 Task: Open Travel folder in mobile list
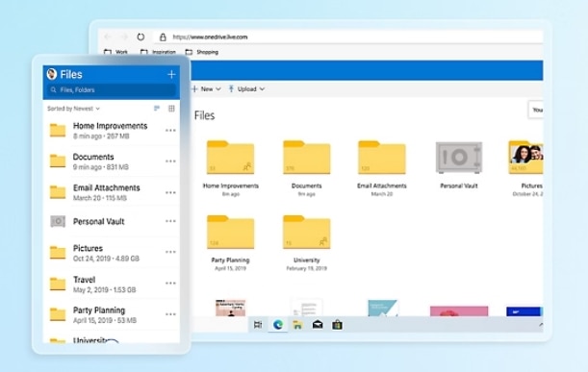coord(112,284)
